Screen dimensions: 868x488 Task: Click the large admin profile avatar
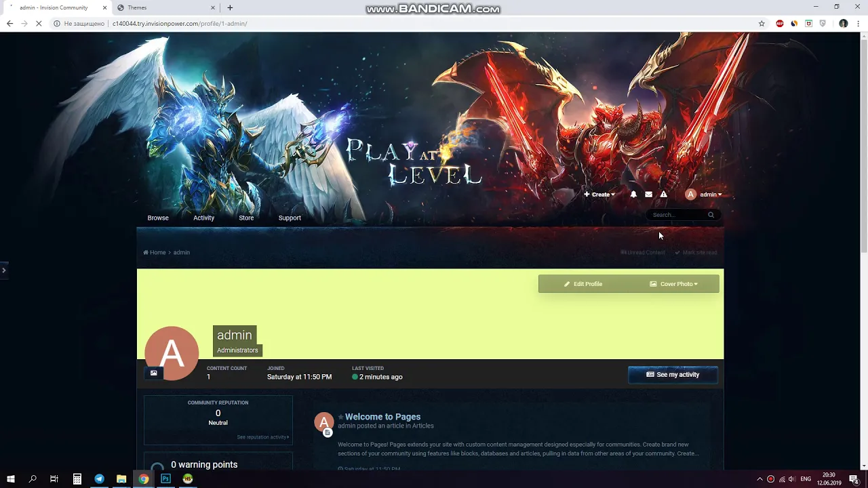(172, 353)
